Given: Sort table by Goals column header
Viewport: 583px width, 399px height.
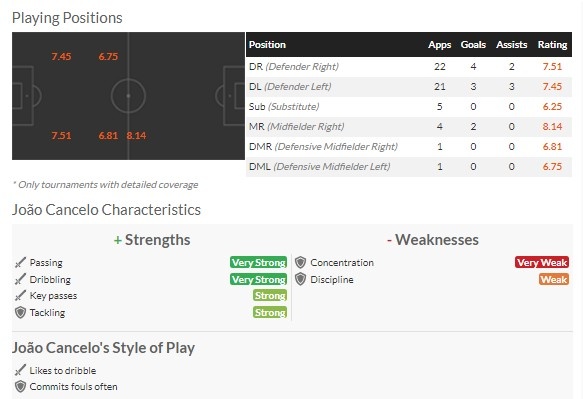Looking at the screenshot, I should point(473,45).
